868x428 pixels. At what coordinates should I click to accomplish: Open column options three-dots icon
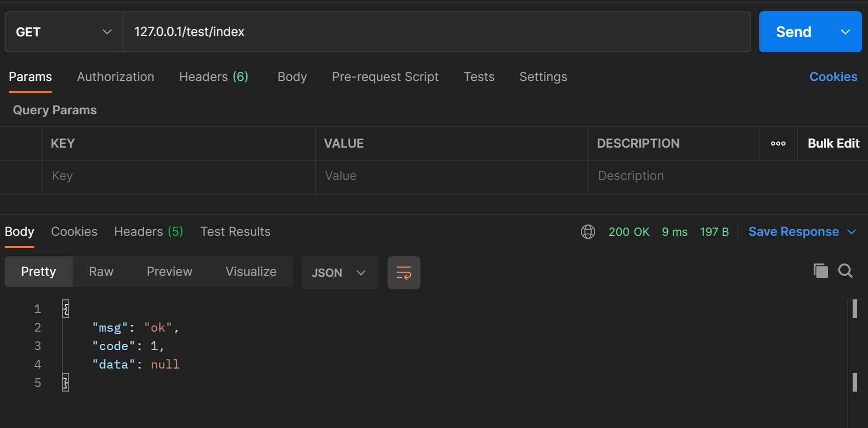coord(778,144)
